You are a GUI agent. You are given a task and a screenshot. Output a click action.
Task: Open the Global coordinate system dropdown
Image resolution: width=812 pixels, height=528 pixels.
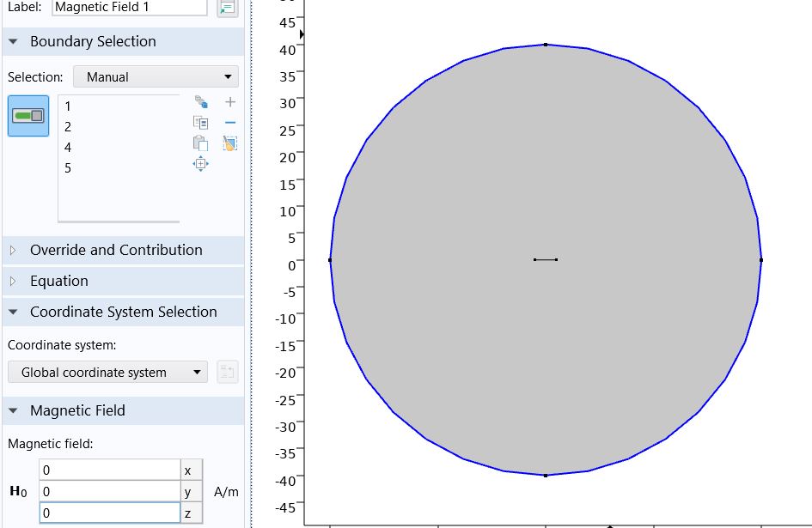coord(107,373)
